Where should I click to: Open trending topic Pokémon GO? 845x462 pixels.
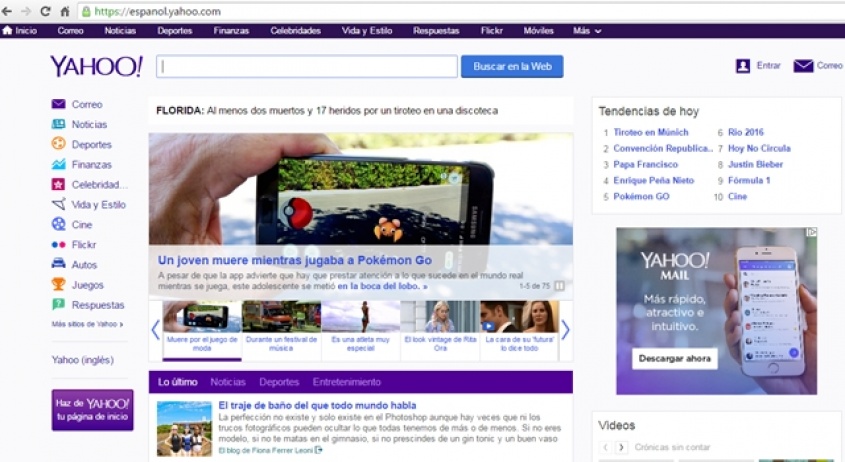(x=641, y=196)
